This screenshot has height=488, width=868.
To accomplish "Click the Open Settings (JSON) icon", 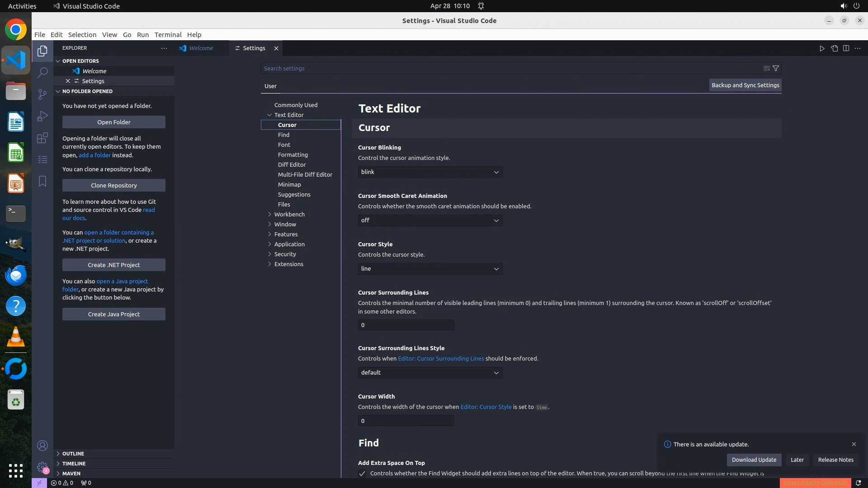I will (834, 48).
